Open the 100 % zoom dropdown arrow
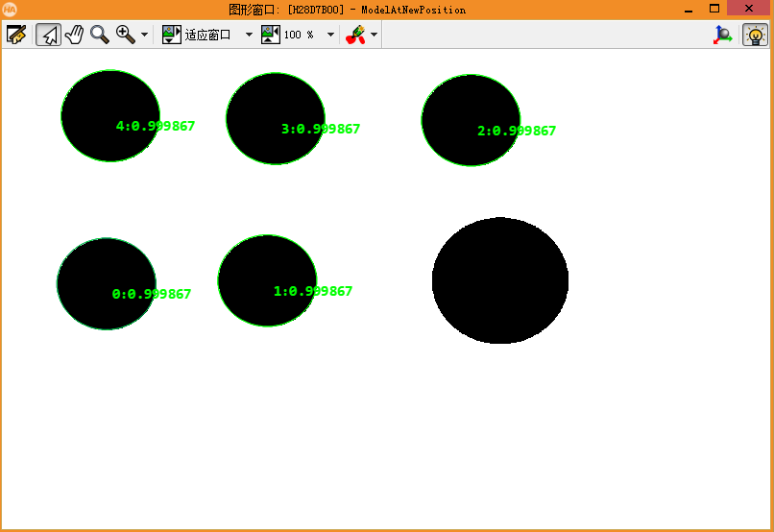The height and width of the screenshot is (532, 774). [x=330, y=35]
